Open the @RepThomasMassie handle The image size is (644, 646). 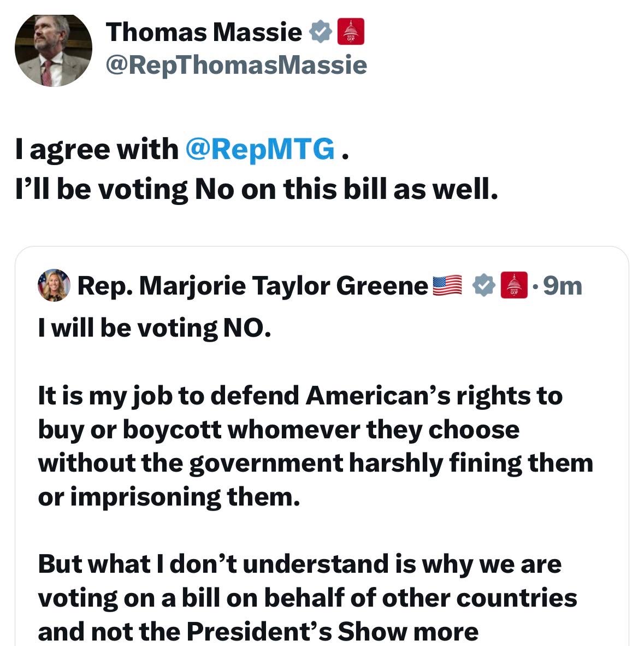[x=237, y=65]
